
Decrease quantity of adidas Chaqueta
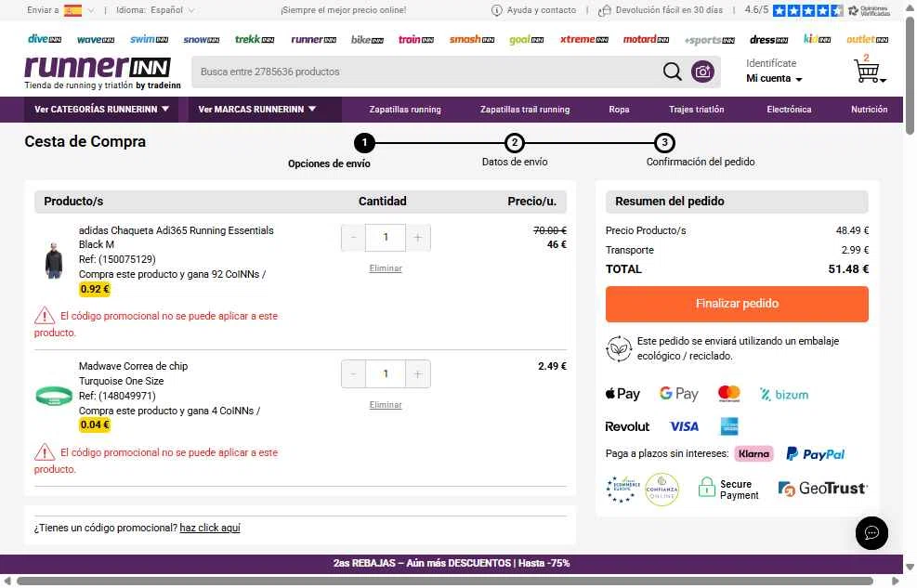pyautogui.click(x=353, y=237)
